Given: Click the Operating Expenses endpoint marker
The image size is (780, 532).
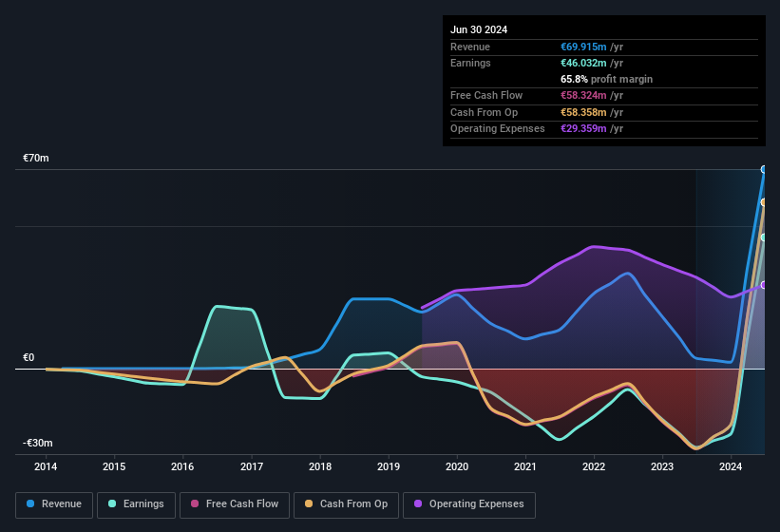Looking at the screenshot, I should pyautogui.click(x=764, y=285).
